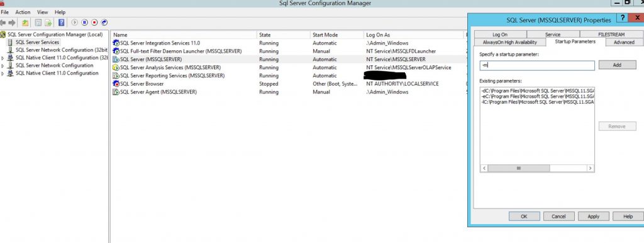Viewport: 644px width, 243px height.
Task: Click the Start Service play icon
Action: coord(75,23)
